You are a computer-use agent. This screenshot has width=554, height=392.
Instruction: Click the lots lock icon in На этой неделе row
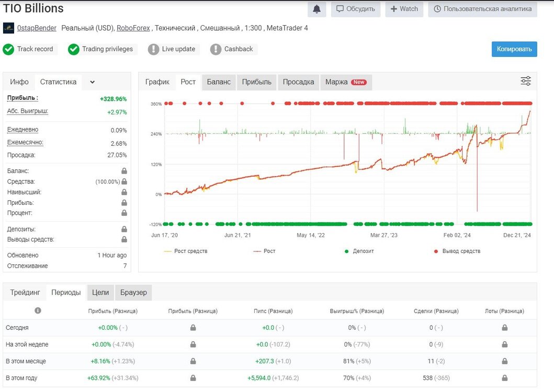pyautogui.click(x=504, y=344)
